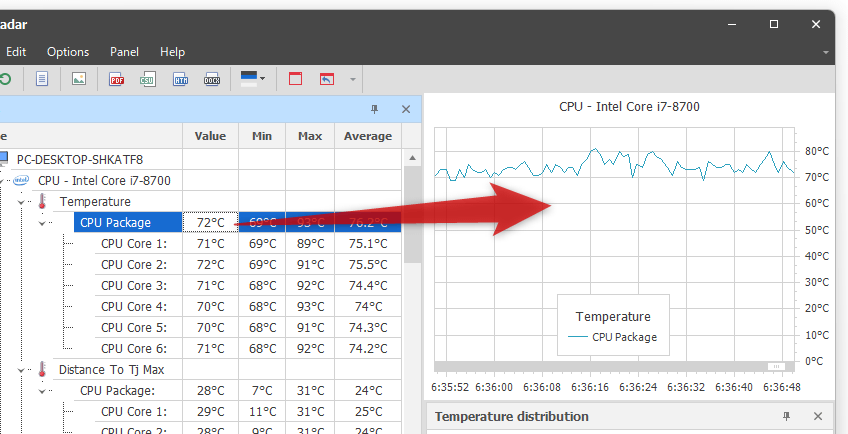Screen dimensions: 848x434
Task: Click the Intel logo icon beside CPU
Action: 21,180
